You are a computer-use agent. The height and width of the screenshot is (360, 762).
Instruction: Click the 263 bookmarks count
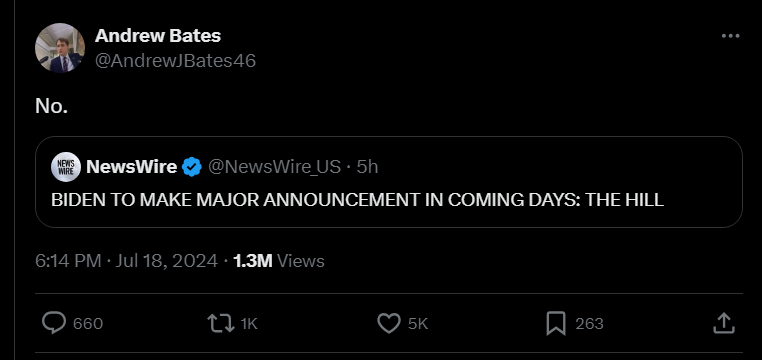(589, 324)
